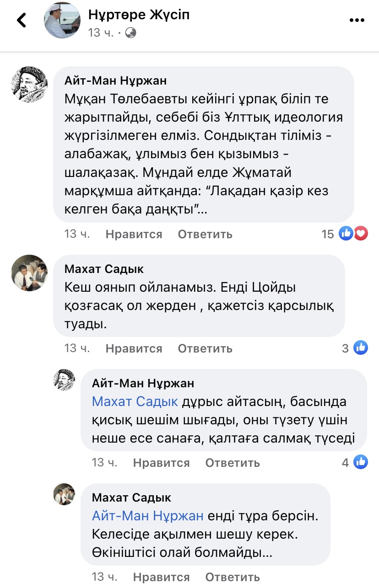Reply to Айт-Ман Нұржан's first comment
This screenshot has height=588, width=379.
(x=205, y=234)
